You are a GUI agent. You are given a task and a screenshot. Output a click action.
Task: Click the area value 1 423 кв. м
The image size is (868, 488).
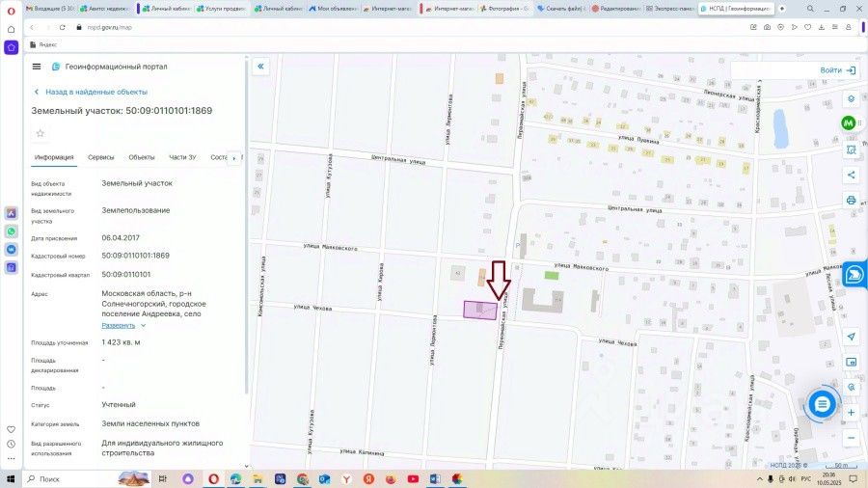[x=121, y=342]
